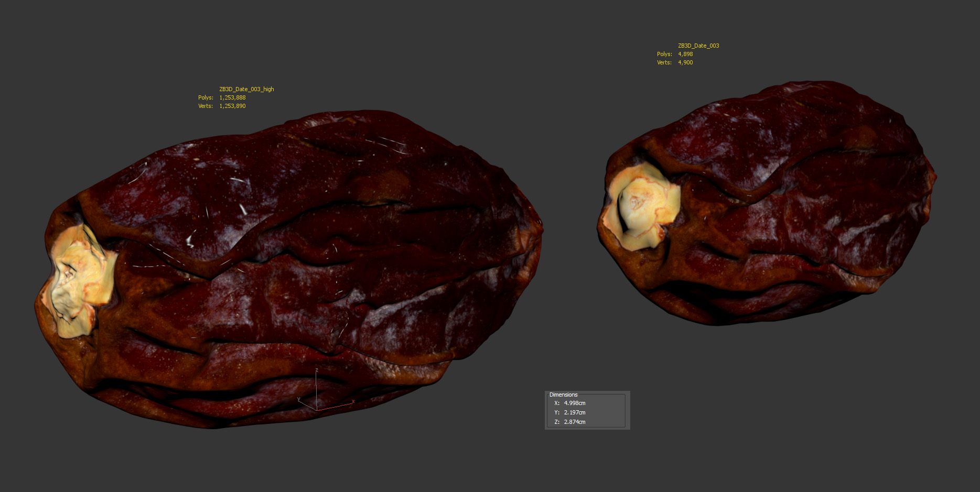Viewport: 980px width, 492px height.
Task: Click the X dimension field showing 4.998cm
Action: 575,403
